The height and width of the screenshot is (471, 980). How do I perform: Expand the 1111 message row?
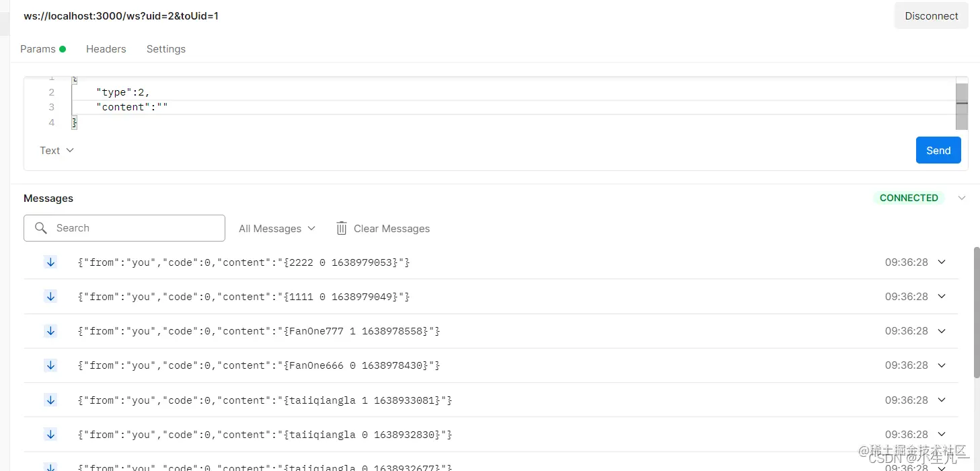point(942,297)
